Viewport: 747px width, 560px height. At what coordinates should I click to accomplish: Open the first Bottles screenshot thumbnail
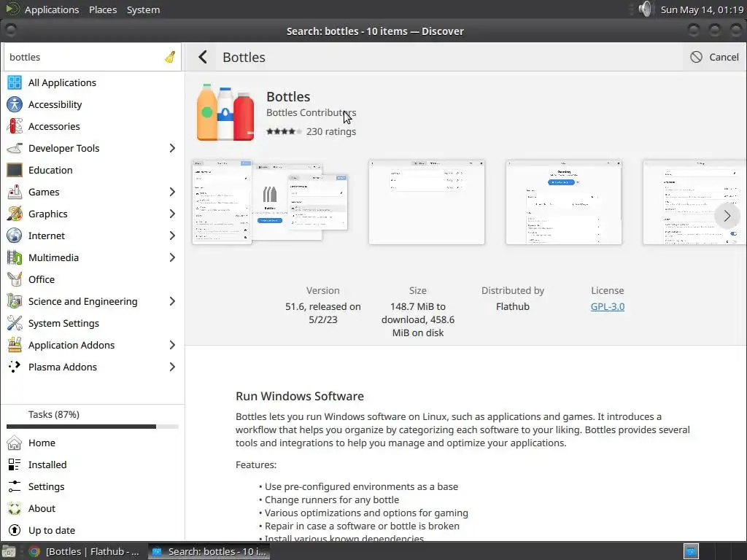pos(270,202)
